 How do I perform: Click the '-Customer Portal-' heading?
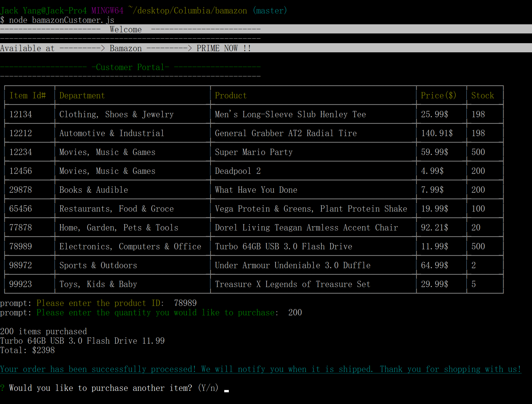tap(130, 67)
